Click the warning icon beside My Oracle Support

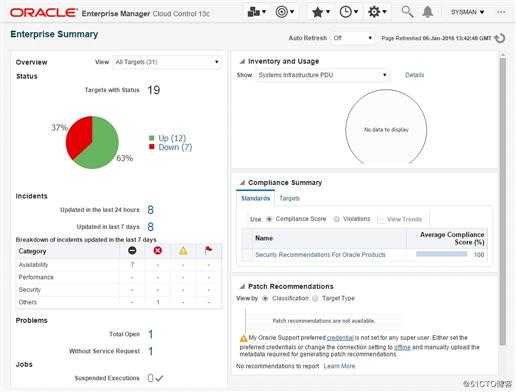pyautogui.click(x=243, y=338)
